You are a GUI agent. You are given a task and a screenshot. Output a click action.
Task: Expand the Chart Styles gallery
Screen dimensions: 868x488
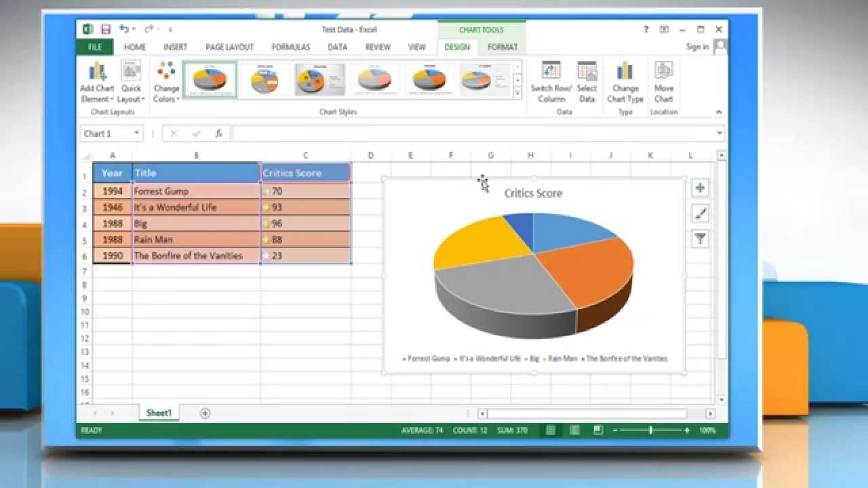(x=518, y=93)
